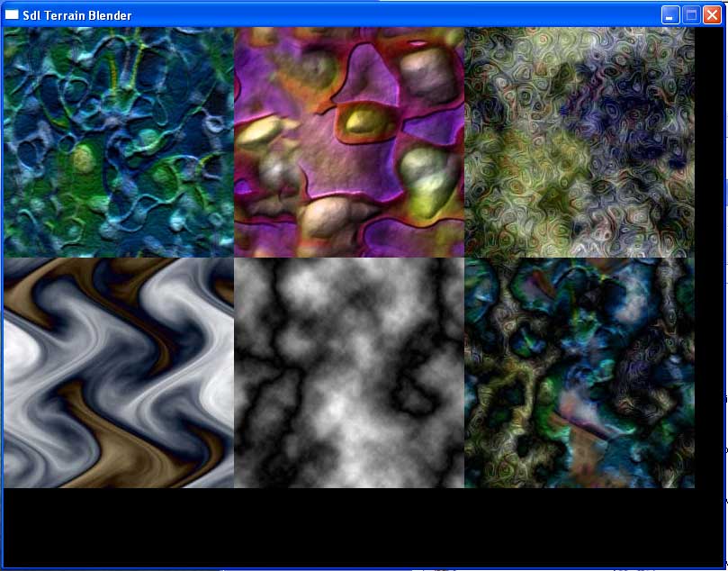
Task: Select the olive swirly mossy texture tile
Action: click(x=580, y=142)
